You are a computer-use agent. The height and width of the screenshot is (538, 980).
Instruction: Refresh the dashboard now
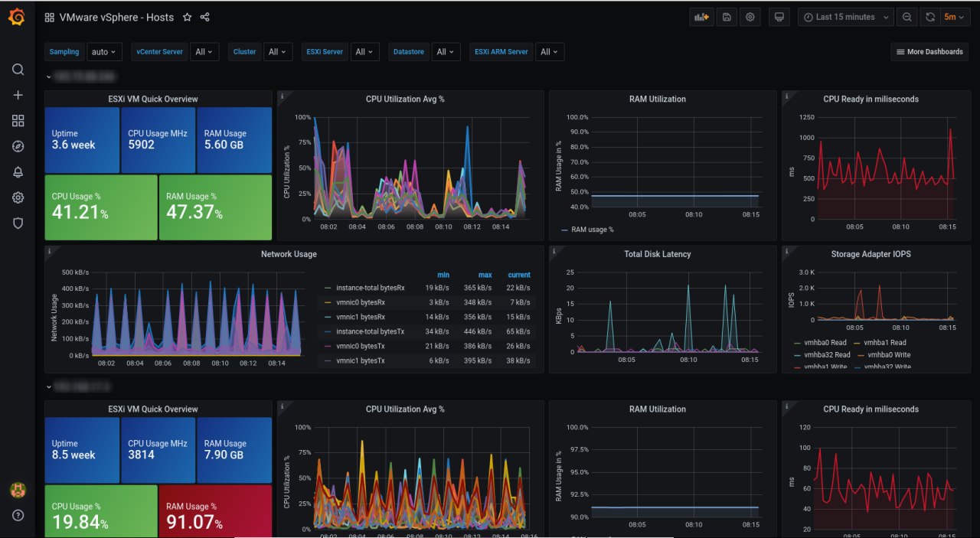pyautogui.click(x=930, y=17)
